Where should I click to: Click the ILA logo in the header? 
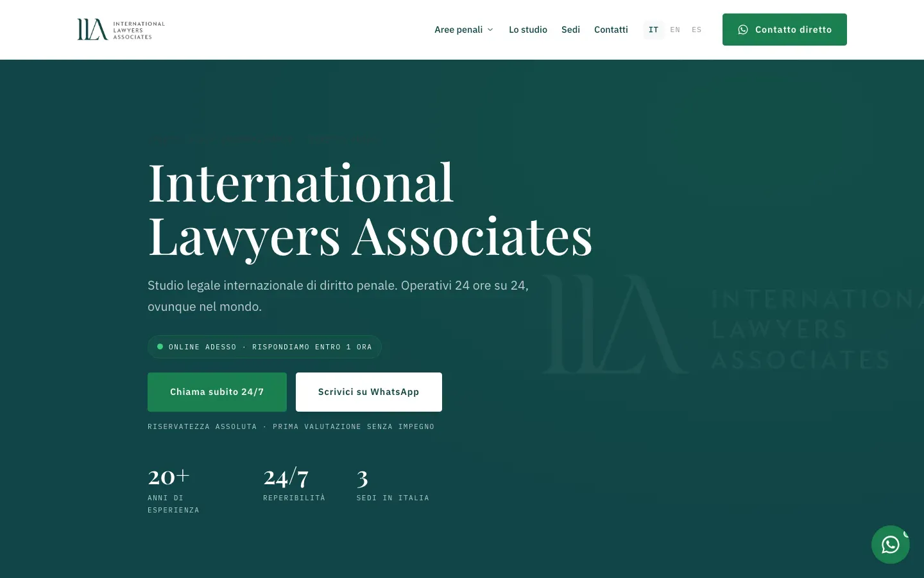pyautogui.click(x=121, y=30)
